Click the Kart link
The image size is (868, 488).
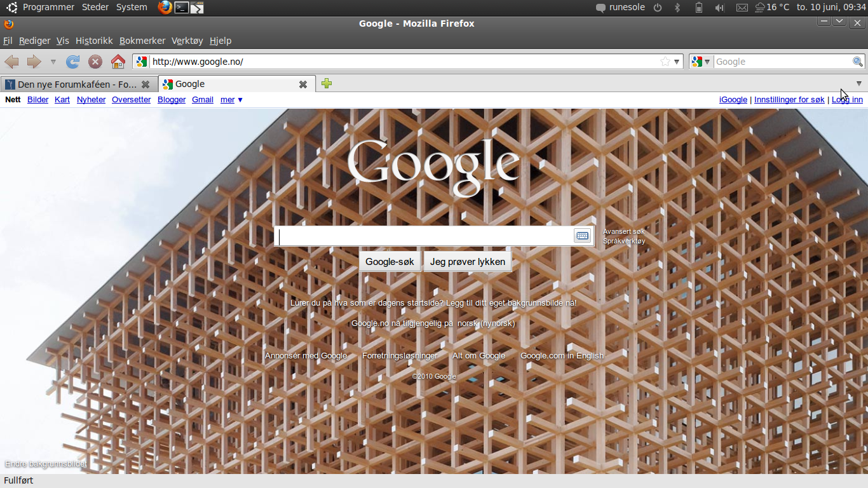[62, 100]
